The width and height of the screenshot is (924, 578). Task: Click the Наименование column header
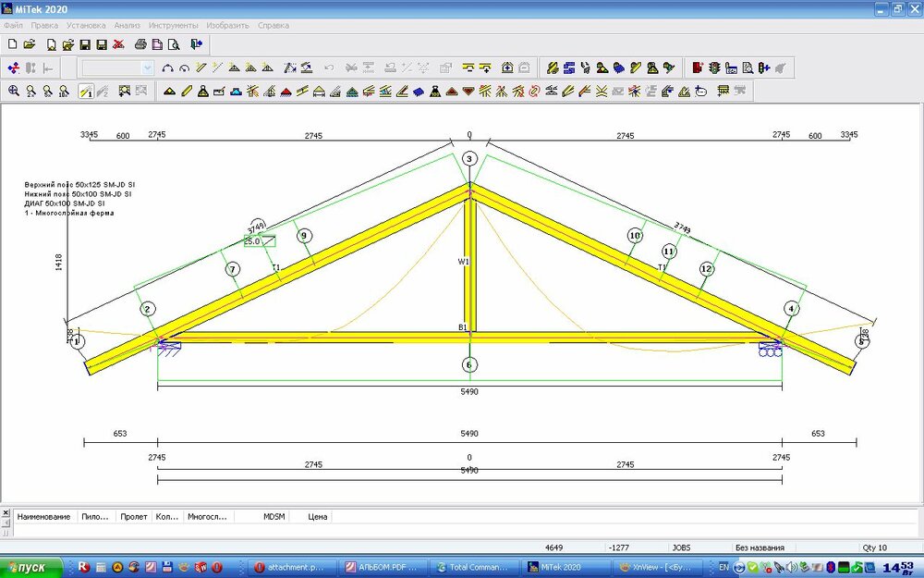click(43, 517)
